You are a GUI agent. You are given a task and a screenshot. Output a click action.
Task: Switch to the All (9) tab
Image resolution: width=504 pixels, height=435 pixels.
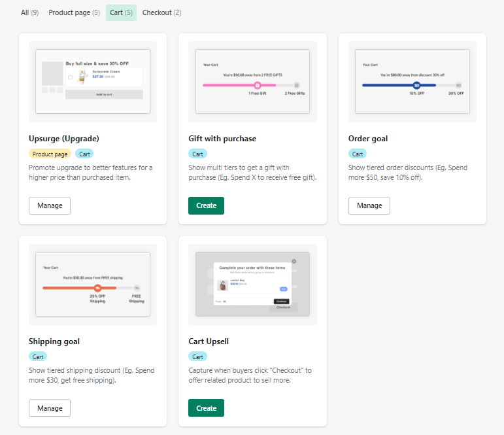(29, 12)
